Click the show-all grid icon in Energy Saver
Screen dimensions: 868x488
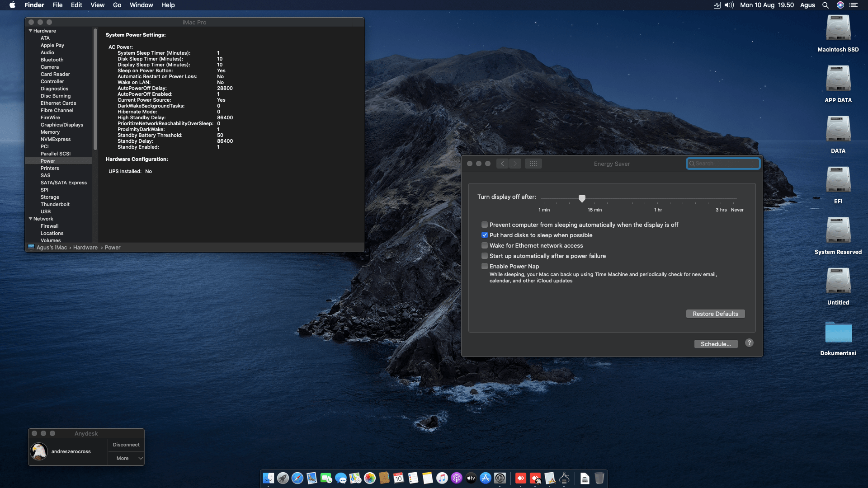(533, 164)
